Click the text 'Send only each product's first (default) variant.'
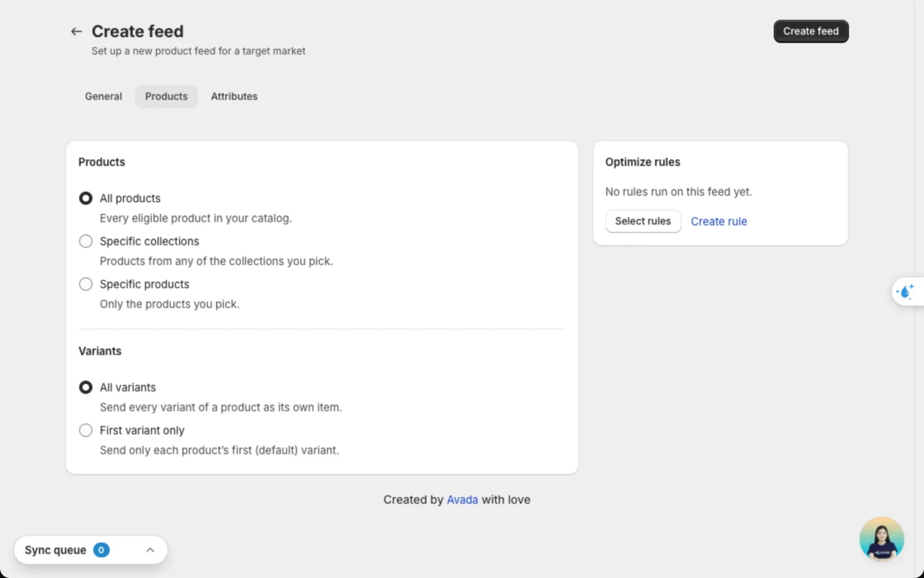This screenshot has width=924, height=578. pos(219,450)
